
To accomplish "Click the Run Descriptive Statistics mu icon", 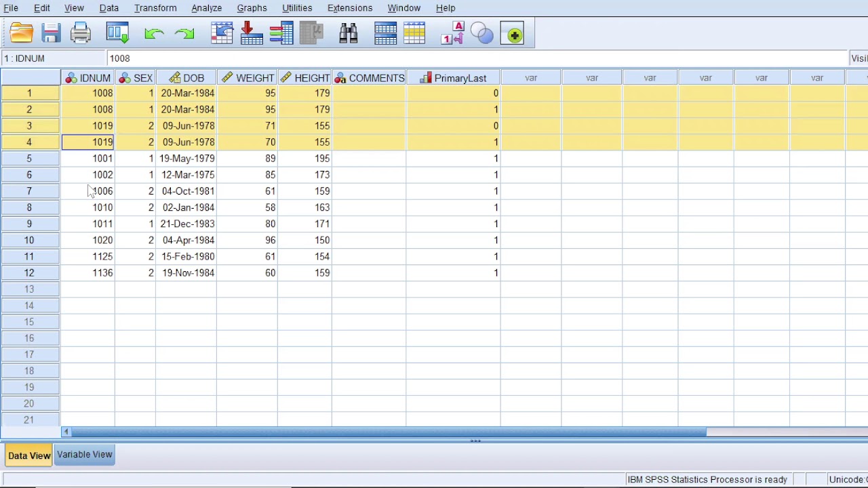I will tap(311, 33).
